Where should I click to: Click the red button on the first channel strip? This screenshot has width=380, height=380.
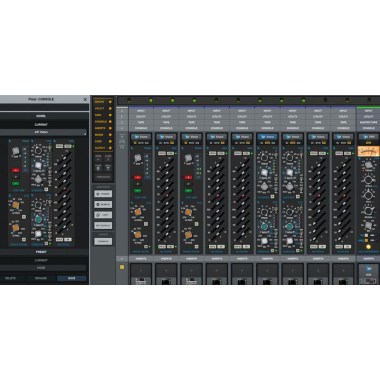click(137, 177)
